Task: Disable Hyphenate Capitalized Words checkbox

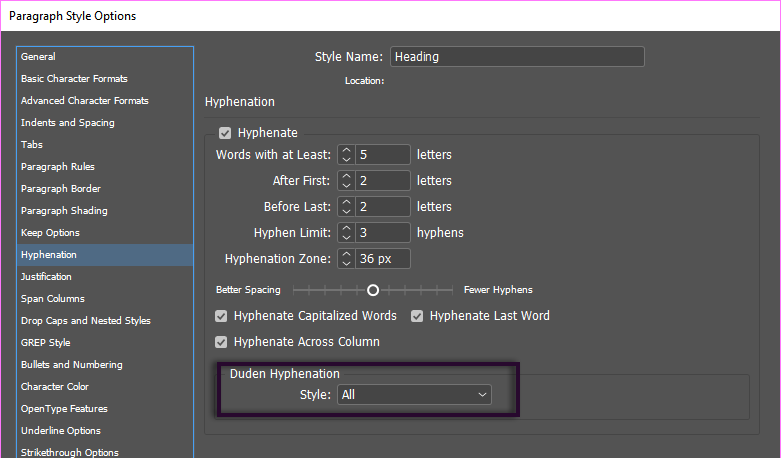Action: [x=222, y=316]
